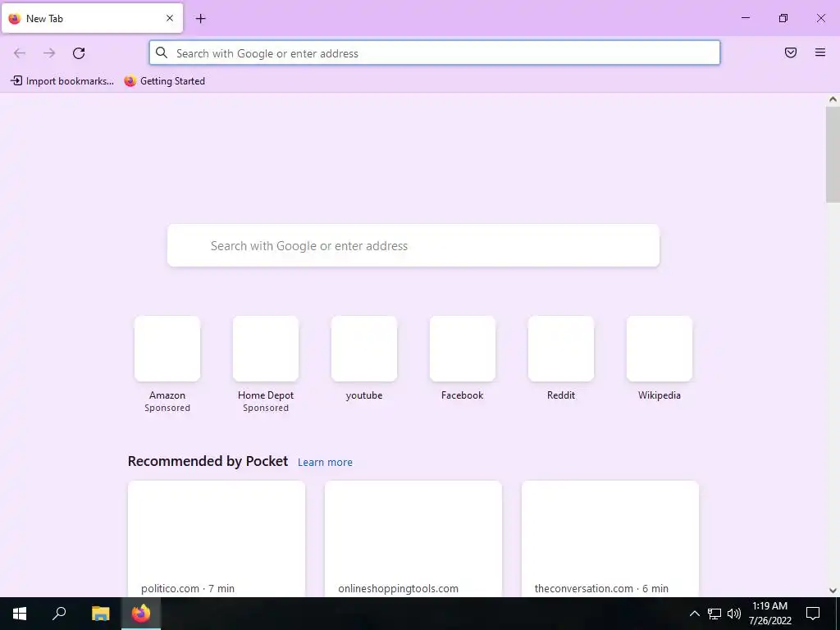The width and height of the screenshot is (840, 630).
Task: Open the politico.com Pocket story card
Action: coord(217,539)
